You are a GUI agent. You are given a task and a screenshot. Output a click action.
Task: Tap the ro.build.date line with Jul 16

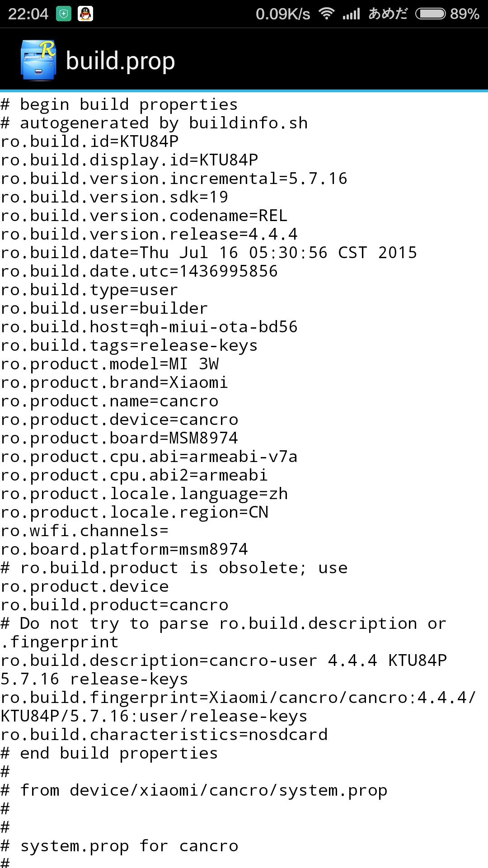pos(208,253)
